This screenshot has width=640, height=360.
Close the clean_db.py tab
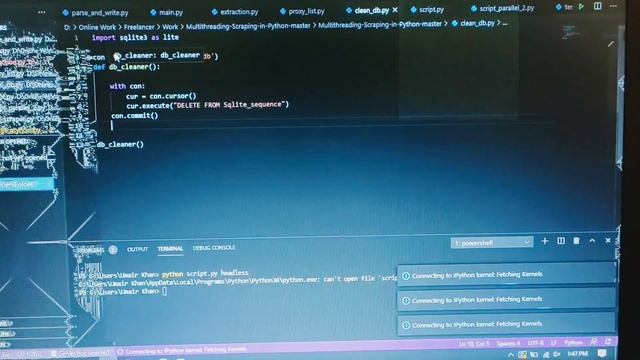point(395,10)
